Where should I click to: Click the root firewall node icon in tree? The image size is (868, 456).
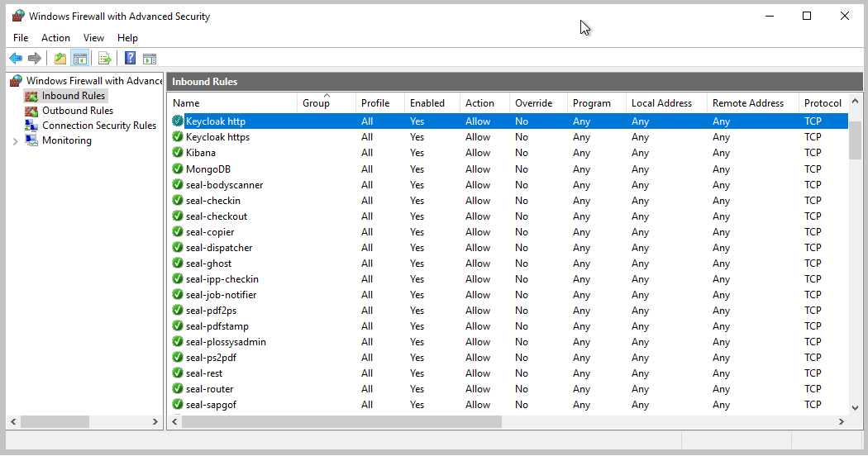[x=17, y=81]
